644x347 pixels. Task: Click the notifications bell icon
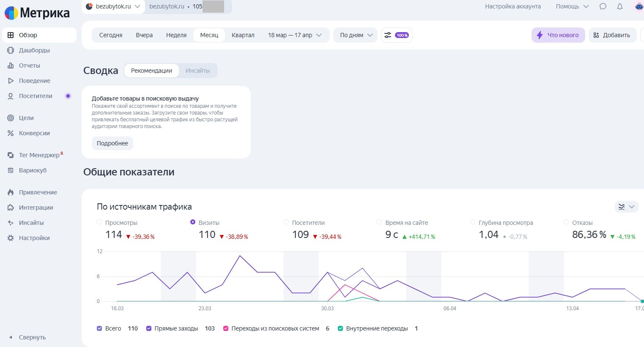(620, 6)
